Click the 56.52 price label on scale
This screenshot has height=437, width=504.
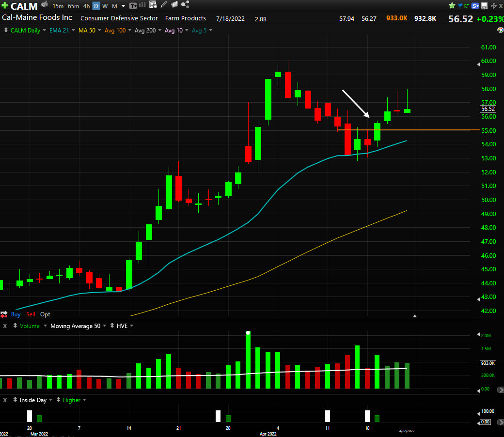click(x=488, y=109)
